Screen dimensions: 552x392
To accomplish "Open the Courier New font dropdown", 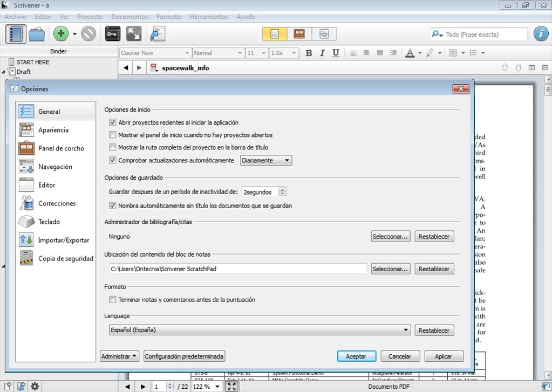I will click(155, 53).
